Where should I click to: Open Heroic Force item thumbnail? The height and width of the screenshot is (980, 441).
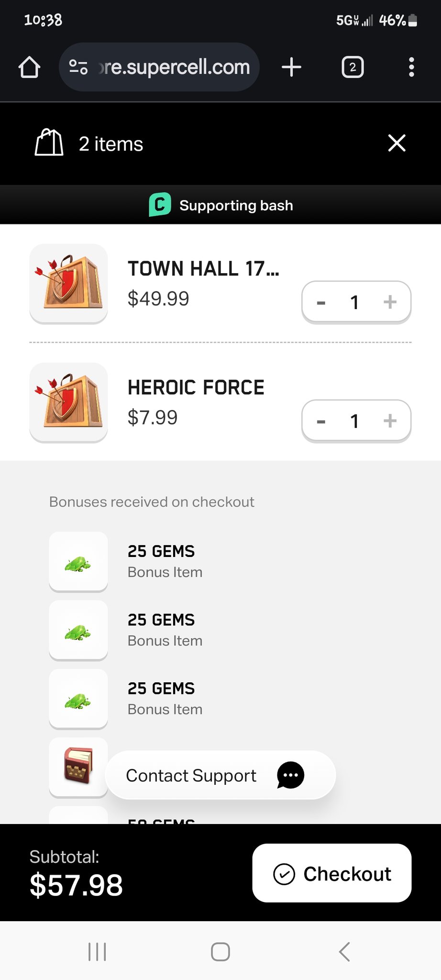pos(68,401)
